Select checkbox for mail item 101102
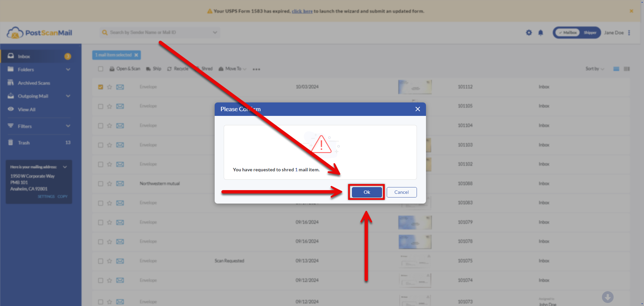This screenshot has width=644, height=306. click(101, 164)
